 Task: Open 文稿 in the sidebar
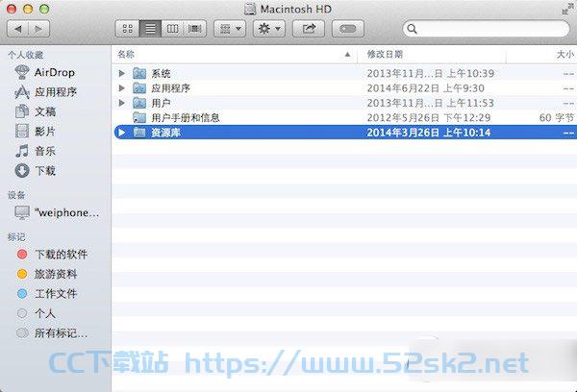tap(36, 111)
